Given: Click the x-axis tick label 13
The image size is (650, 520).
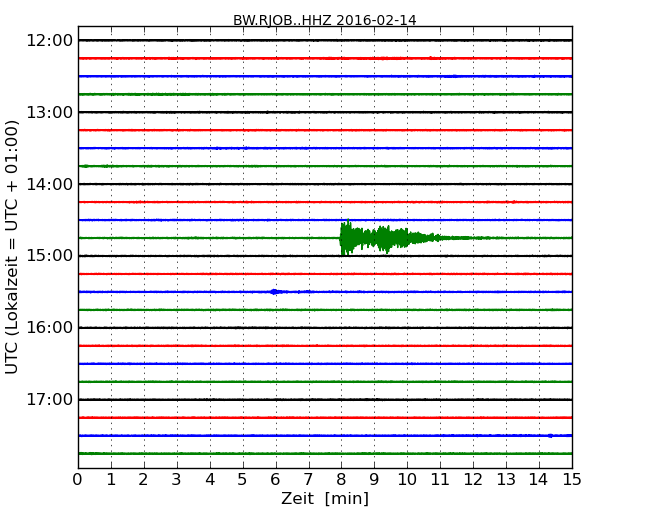Looking at the screenshot, I should pos(506,480).
